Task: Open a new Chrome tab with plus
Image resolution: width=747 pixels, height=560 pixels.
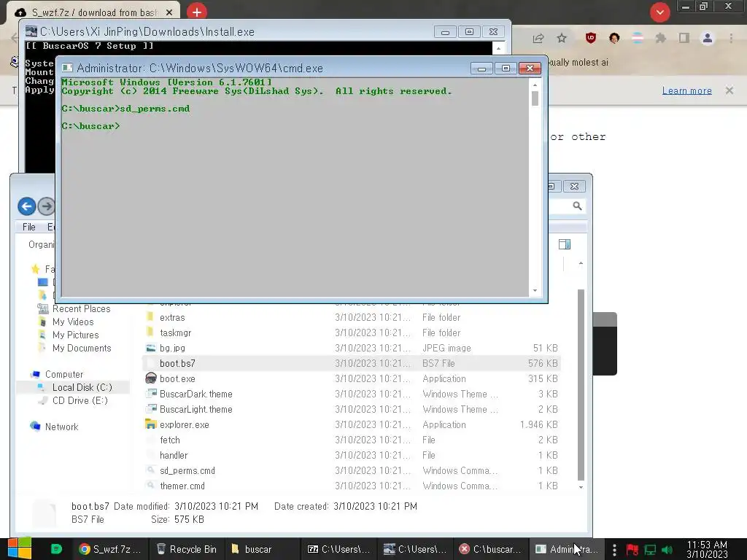Action: 197,12
